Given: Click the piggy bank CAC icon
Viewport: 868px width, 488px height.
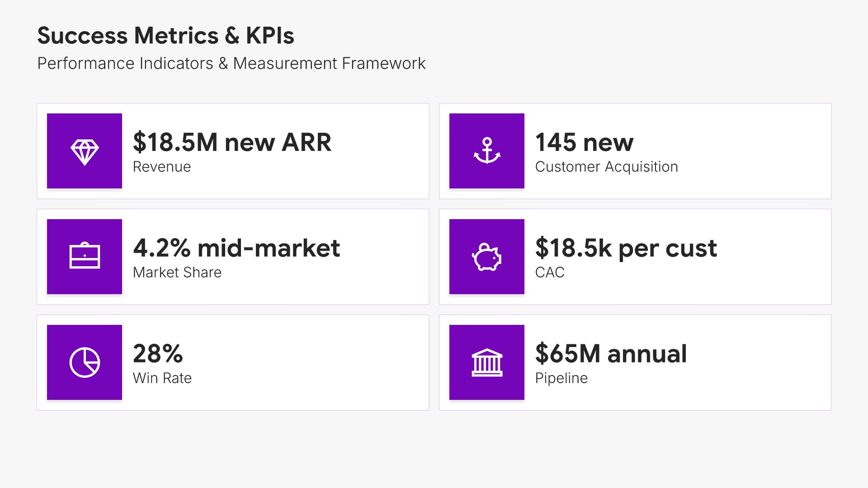Looking at the screenshot, I should [x=487, y=257].
